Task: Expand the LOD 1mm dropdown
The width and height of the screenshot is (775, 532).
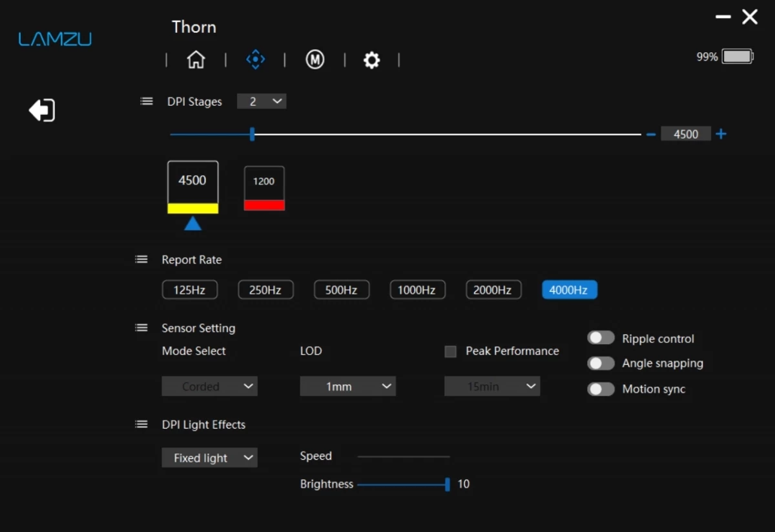Action: click(x=347, y=386)
